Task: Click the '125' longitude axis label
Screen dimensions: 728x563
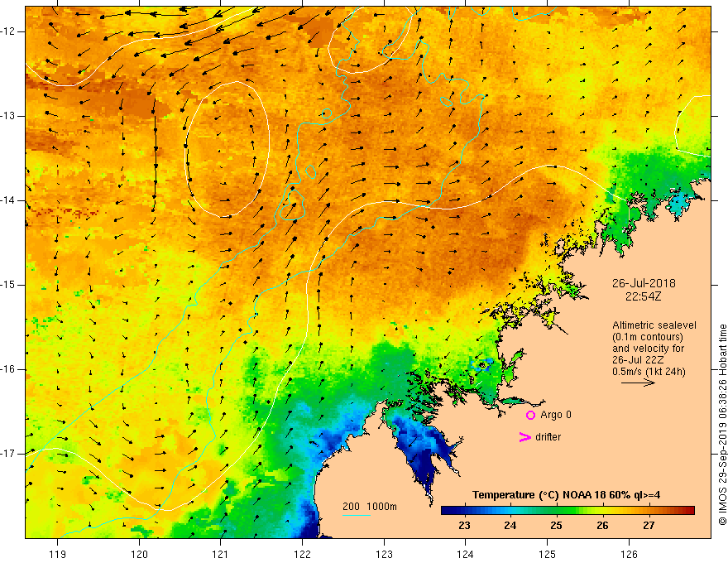Action: [548, 554]
